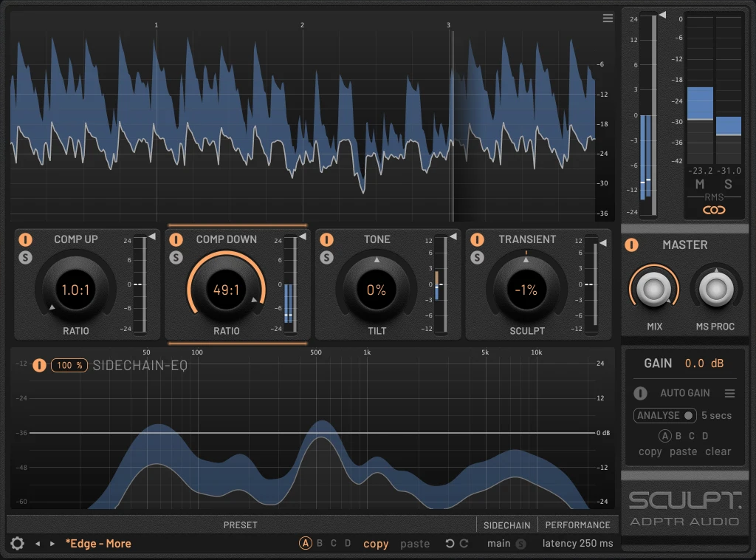Click the hamburger menu above the meters
Viewport: 756px width, 560px height.
coord(608,18)
